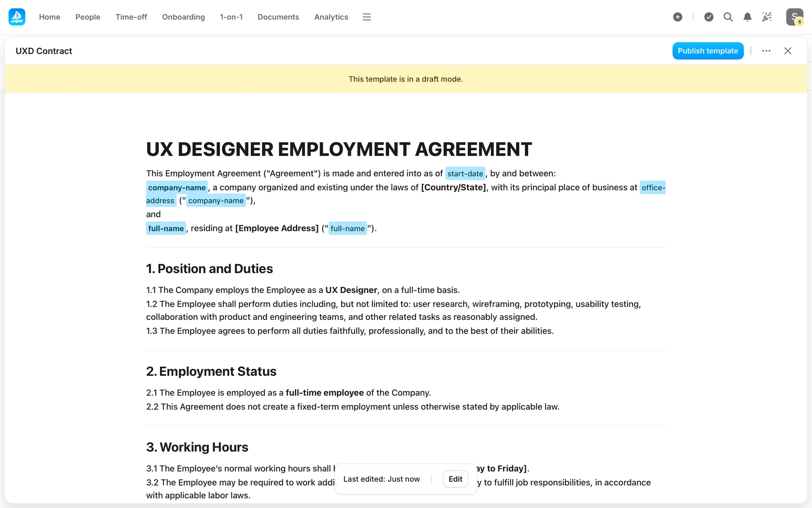Navigate to Onboarding
The width and height of the screenshot is (812, 508).
click(x=183, y=17)
